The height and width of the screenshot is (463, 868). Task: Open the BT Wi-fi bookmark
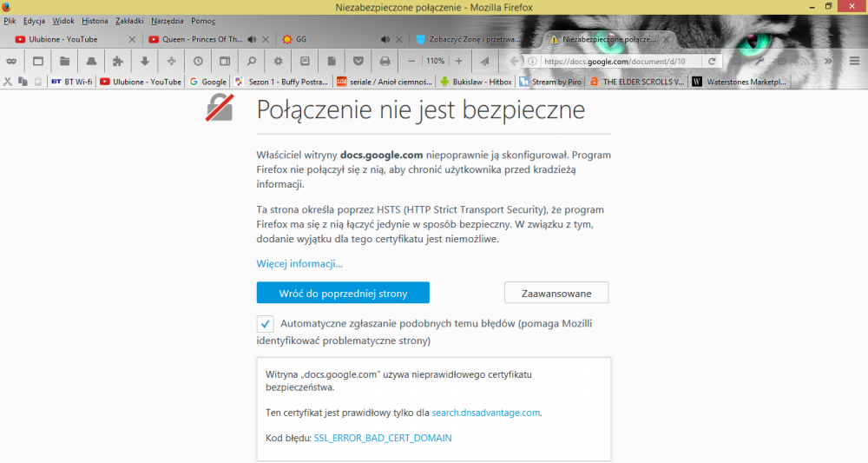[71, 82]
